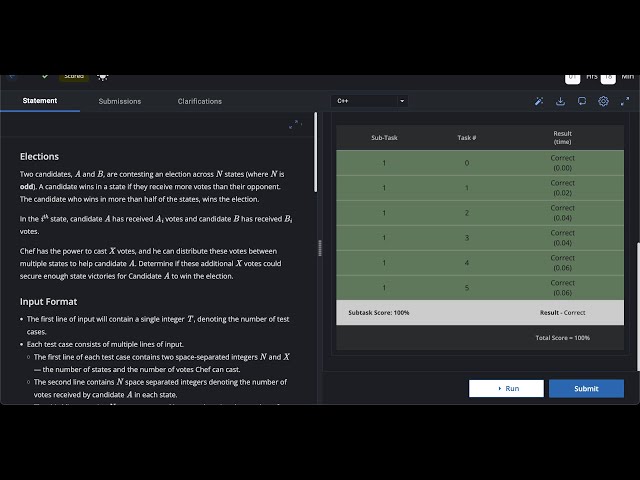Image resolution: width=640 pixels, height=480 pixels.
Task: Open the Statement tab
Action: (40, 101)
